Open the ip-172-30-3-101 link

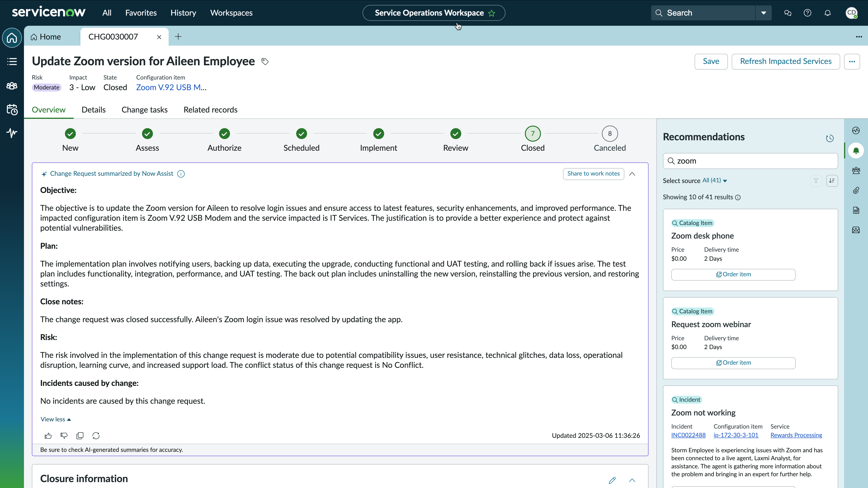point(736,435)
